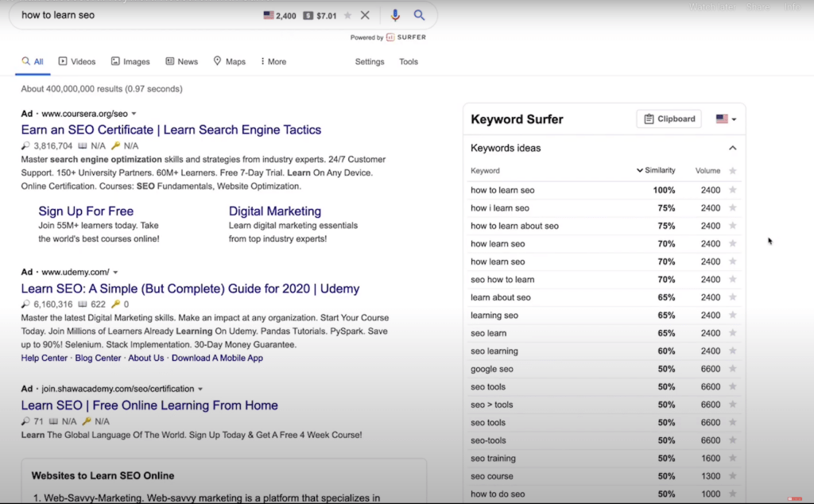Click the Blog Center link
814x504 pixels.
pos(98,359)
